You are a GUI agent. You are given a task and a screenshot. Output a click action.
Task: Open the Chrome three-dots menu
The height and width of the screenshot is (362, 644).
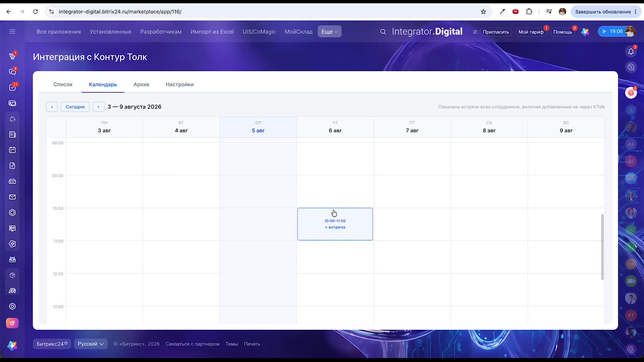(x=636, y=12)
